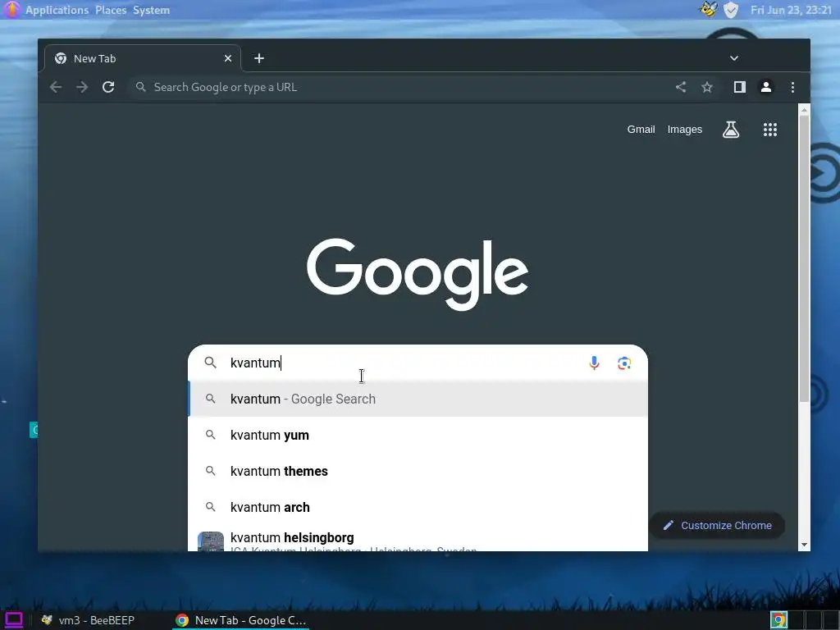Click New Tab - Google Chrome taskbar entry
Viewport: 840px width, 630px height.
coord(241,620)
